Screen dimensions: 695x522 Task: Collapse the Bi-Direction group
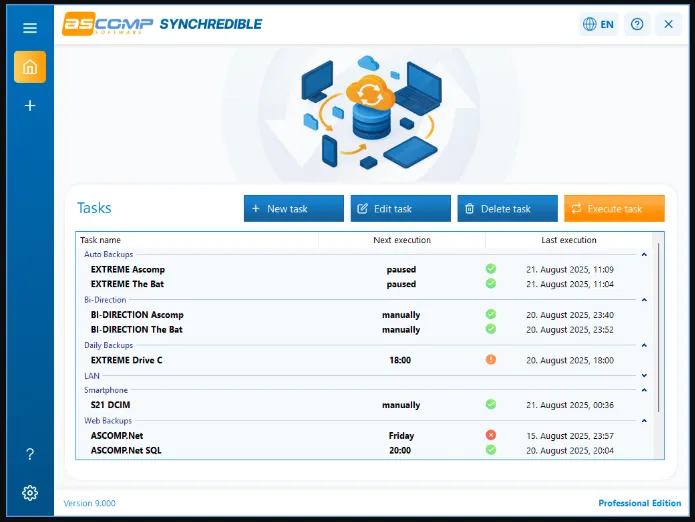[644, 300]
